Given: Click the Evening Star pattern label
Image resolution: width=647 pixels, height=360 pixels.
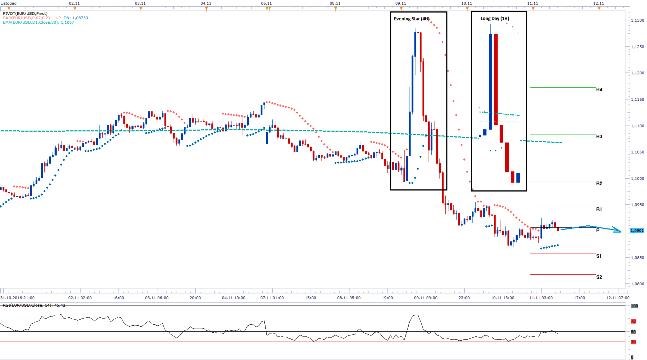Looking at the screenshot, I should (411, 19).
